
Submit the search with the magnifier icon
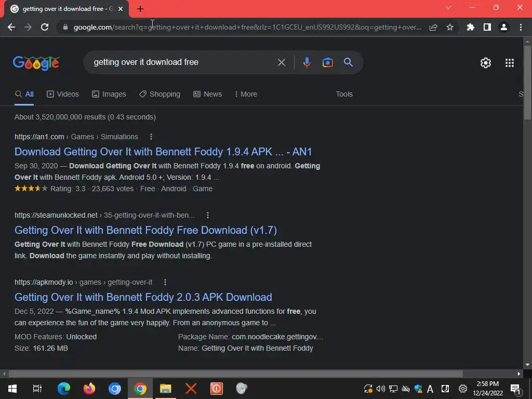pyautogui.click(x=348, y=62)
